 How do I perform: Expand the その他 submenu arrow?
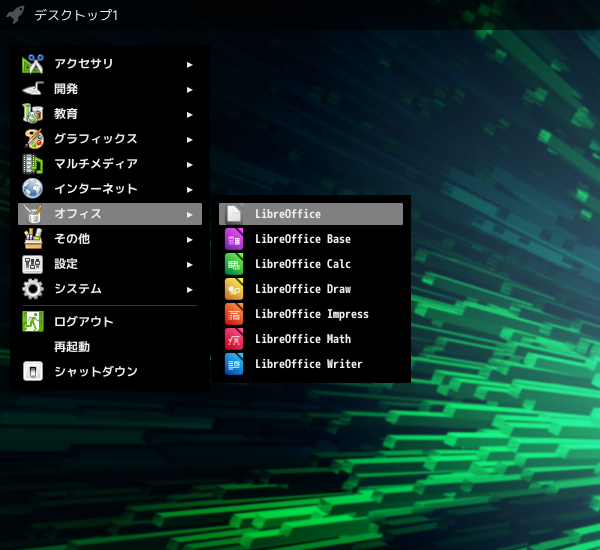click(x=189, y=240)
